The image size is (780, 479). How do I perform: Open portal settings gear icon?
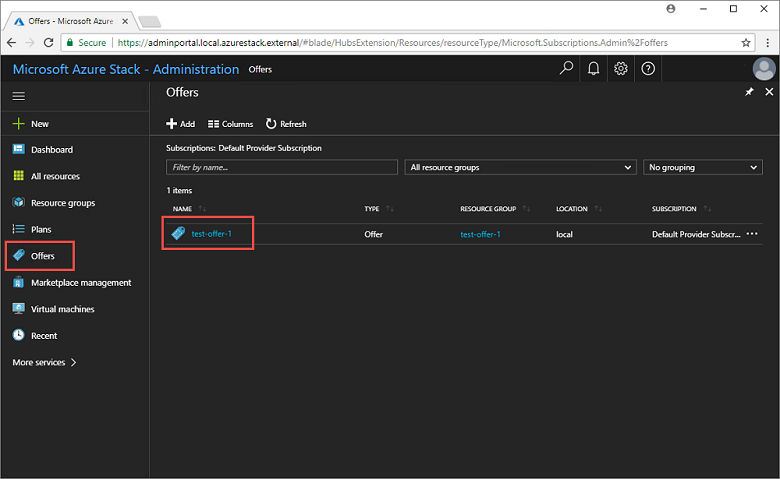621,69
